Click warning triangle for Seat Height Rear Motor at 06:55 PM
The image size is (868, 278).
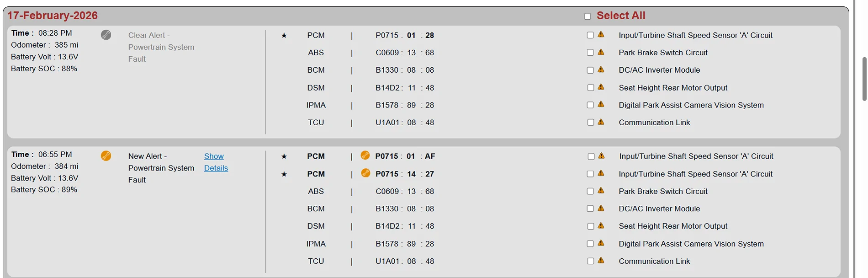[x=601, y=226]
